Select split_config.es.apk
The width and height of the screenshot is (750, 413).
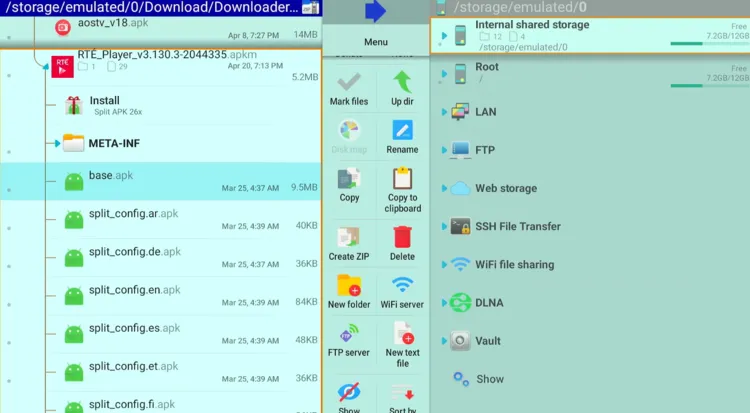[x=161, y=335]
